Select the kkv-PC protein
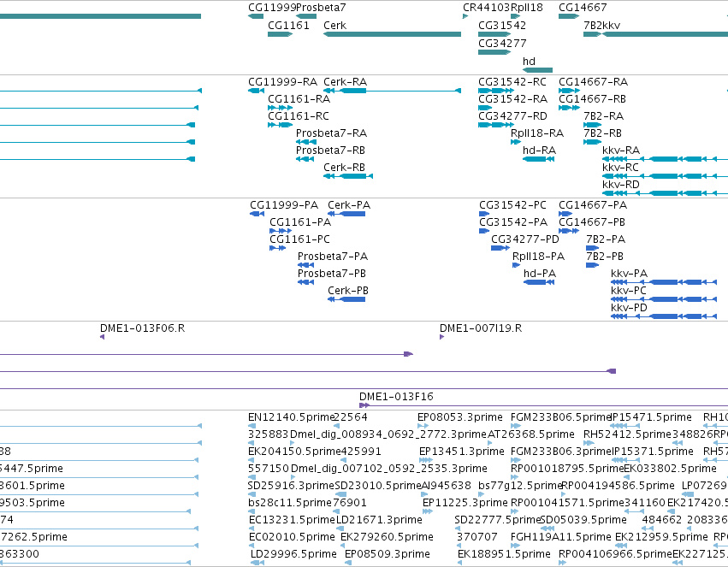Viewport: 728px width, 567px height. 664,299
